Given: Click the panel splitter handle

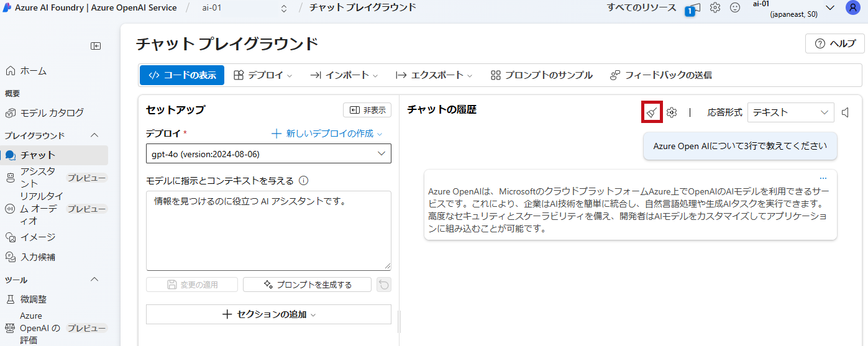Looking at the screenshot, I should (399, 322).
